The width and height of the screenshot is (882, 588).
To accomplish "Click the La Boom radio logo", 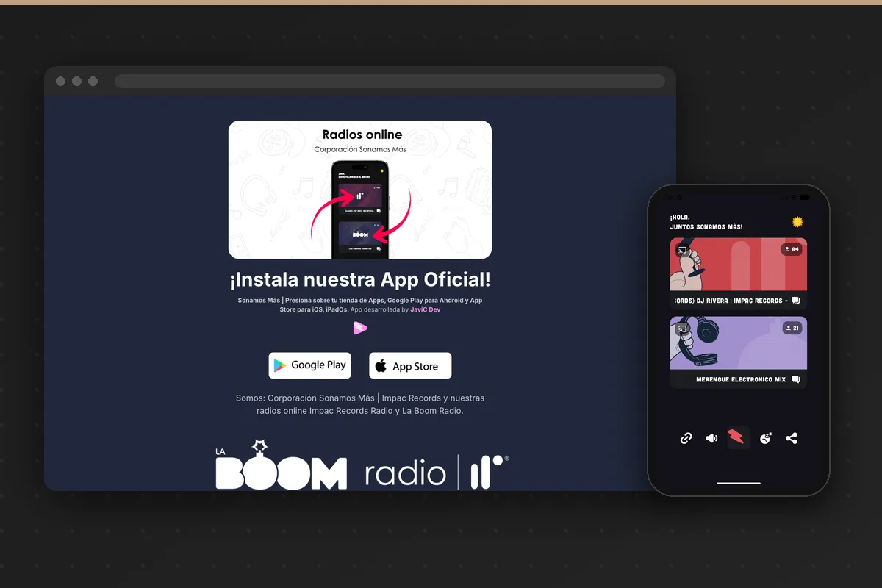I will 331,466.
